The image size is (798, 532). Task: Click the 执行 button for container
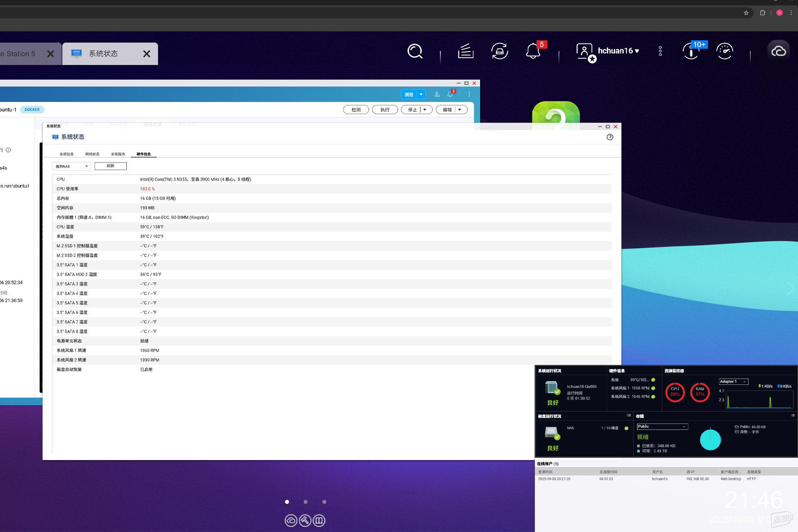coord(385,110)
